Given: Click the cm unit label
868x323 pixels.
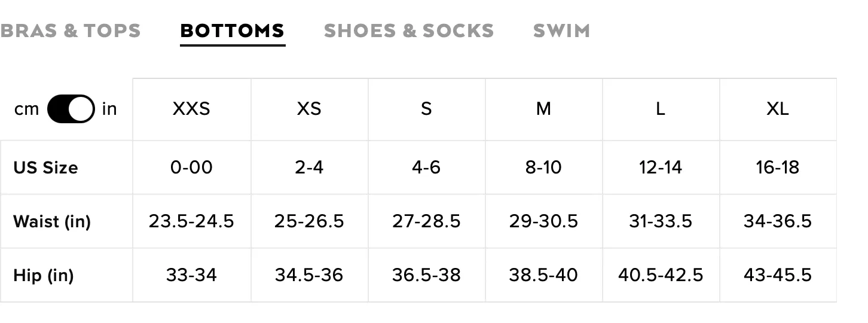Looking at the screenshot, I should 26,109.
